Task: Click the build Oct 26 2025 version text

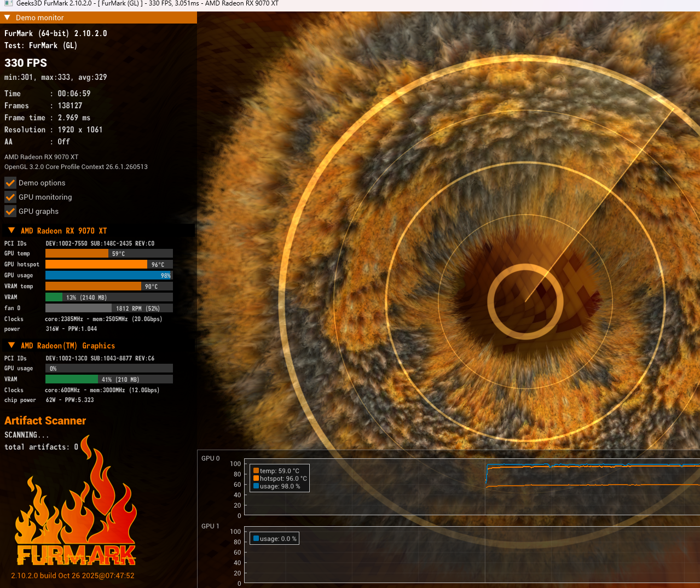Action: 73,575
